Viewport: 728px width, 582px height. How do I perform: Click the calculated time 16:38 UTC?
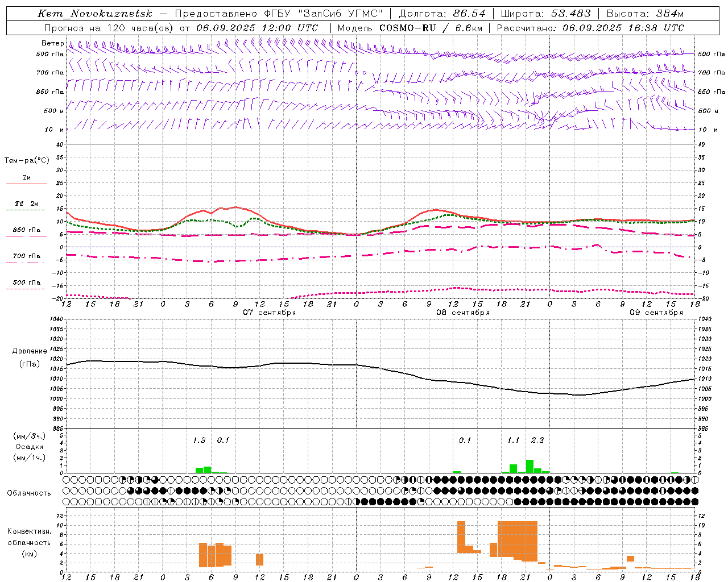(x=656, y=28)
